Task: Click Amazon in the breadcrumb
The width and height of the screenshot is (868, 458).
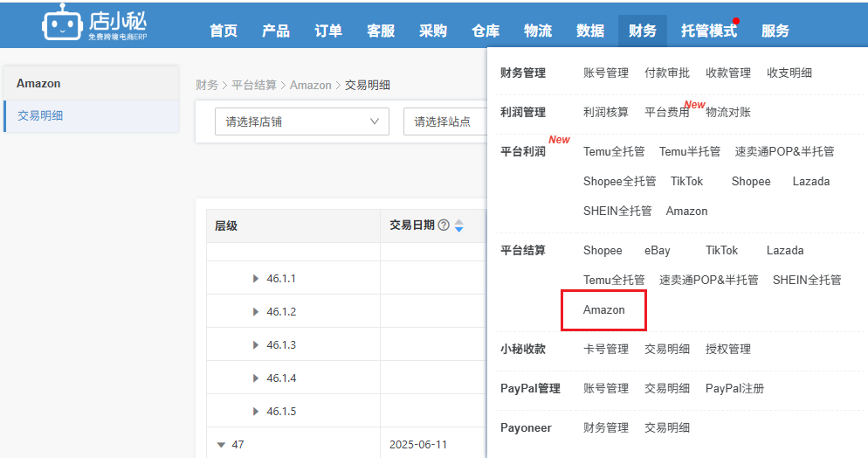Action: tap(311, 86)
